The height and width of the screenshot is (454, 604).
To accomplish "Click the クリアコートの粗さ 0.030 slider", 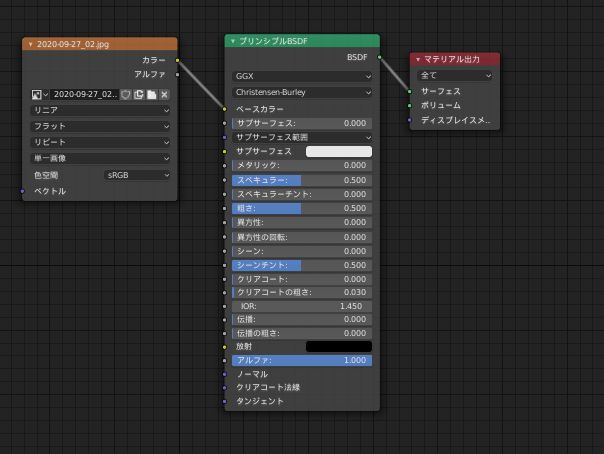I will point(302,292).
